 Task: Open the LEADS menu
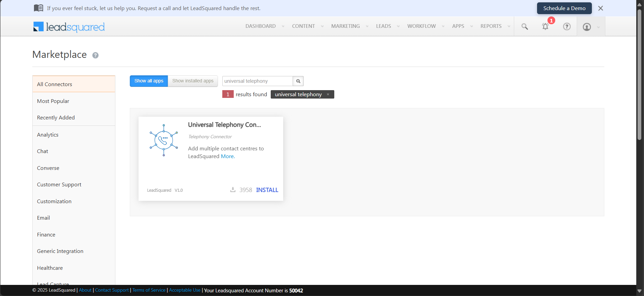pos(384,26)
